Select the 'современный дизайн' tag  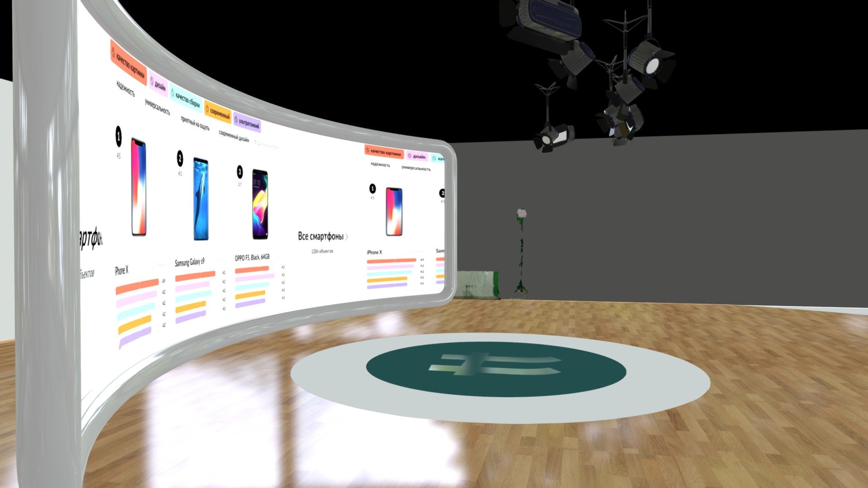point(234,136)
